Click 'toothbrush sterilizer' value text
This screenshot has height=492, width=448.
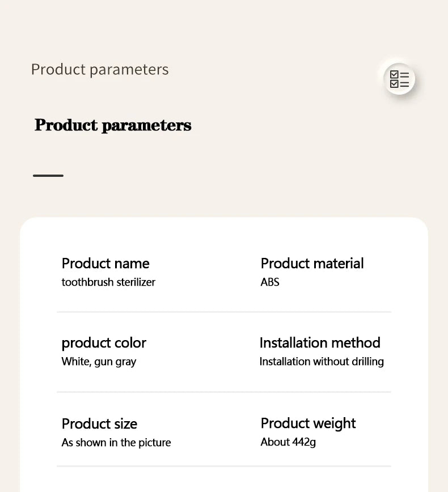tap(108, 282)
